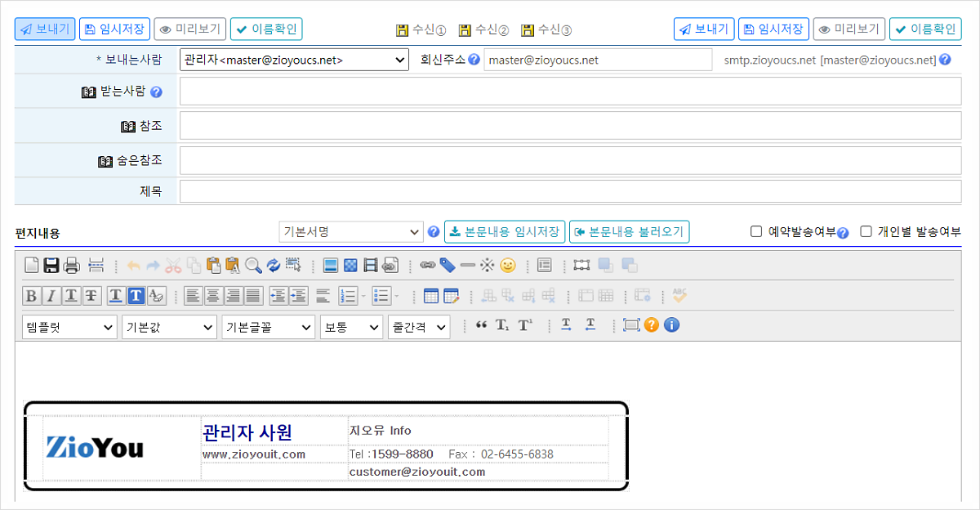Toggle the 예약발송여부 checkbox
Image resolution: width=980 pixels, height=510 pixels.
tap(756, 231)
